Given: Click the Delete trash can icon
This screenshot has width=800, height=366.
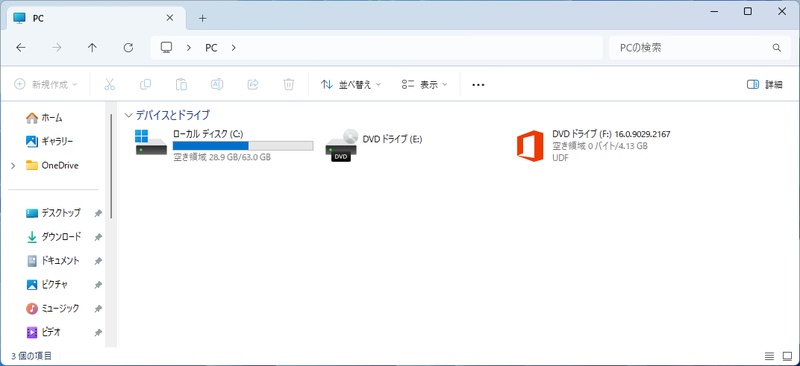Looking at the screenshot, I should pos(289,84).
